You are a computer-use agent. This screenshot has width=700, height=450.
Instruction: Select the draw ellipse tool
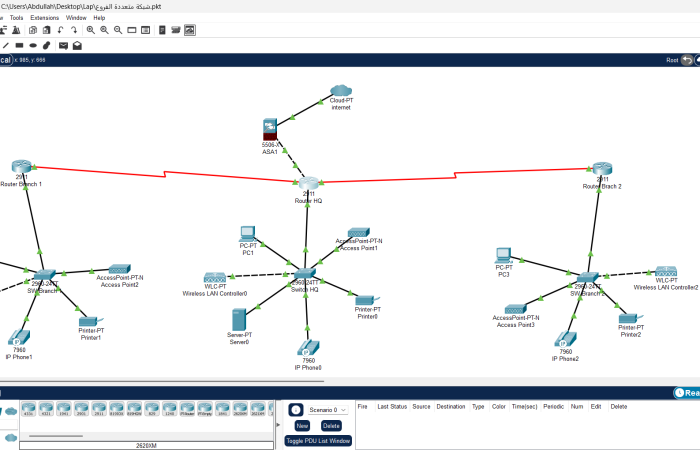(33, 45)
